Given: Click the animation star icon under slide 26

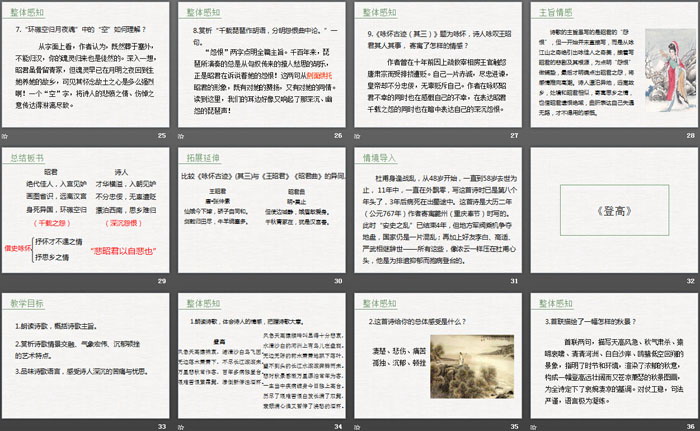Looking at the screenshot, I should 181,136.
